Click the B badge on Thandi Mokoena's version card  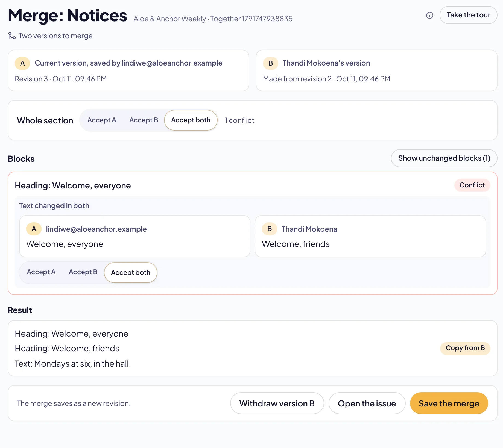pyautogui.click(x=271, y=63)
